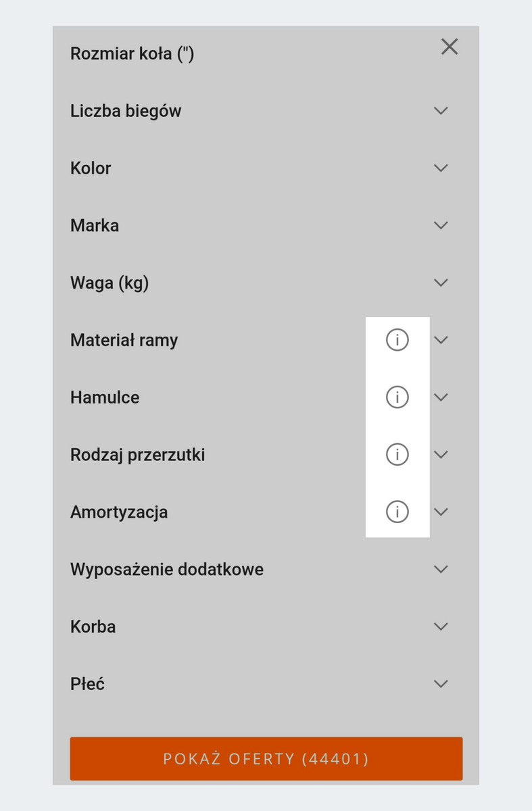Click the close X icon at top
The height and width of the screenshot is (811, 532).
[449, 47]
